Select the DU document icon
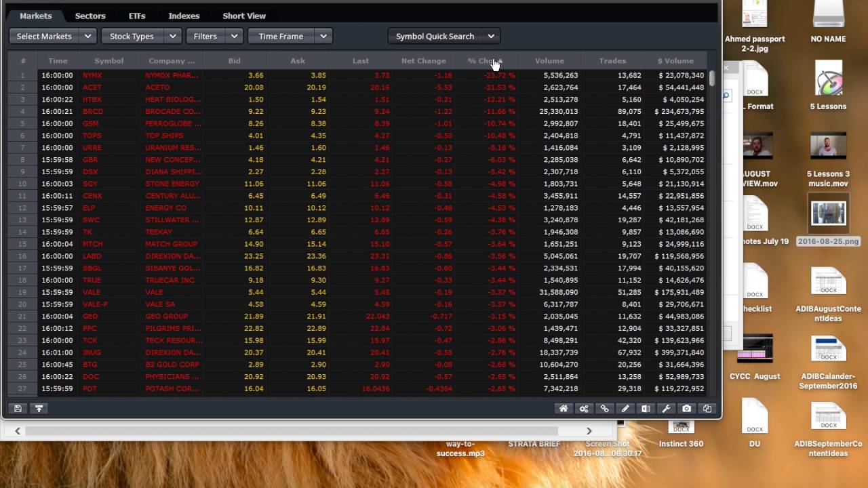 755,424
